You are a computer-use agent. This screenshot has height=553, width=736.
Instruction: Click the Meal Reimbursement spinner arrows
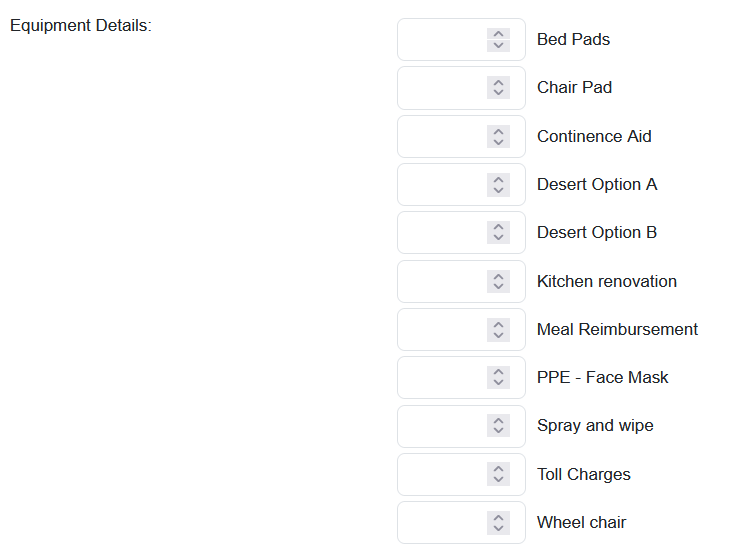498,329
